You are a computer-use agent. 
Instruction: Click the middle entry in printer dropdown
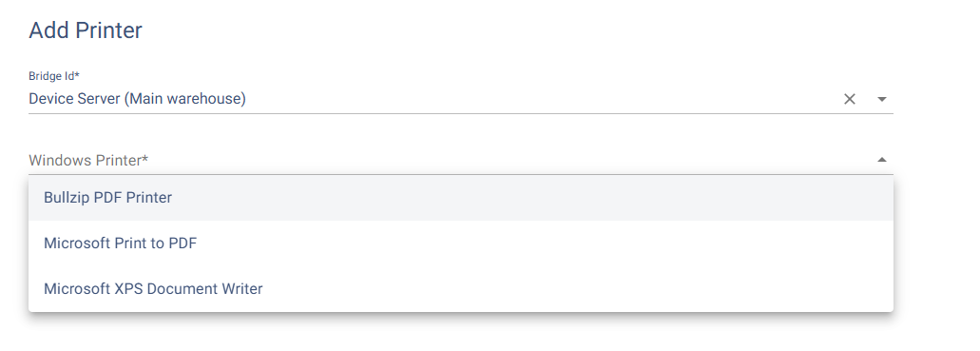click(x=461, y=244)
